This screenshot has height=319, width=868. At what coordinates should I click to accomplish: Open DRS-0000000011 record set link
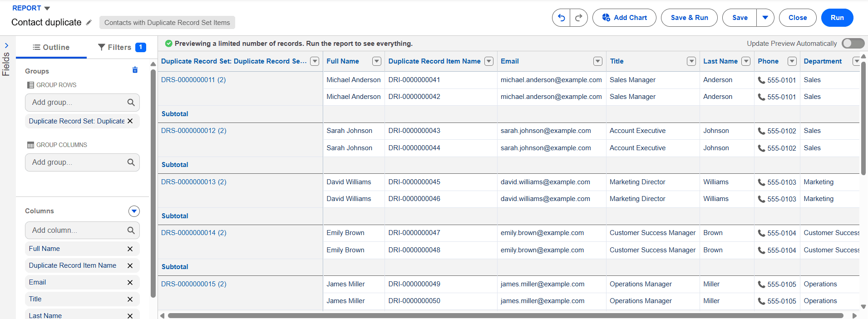click(193, 80)
